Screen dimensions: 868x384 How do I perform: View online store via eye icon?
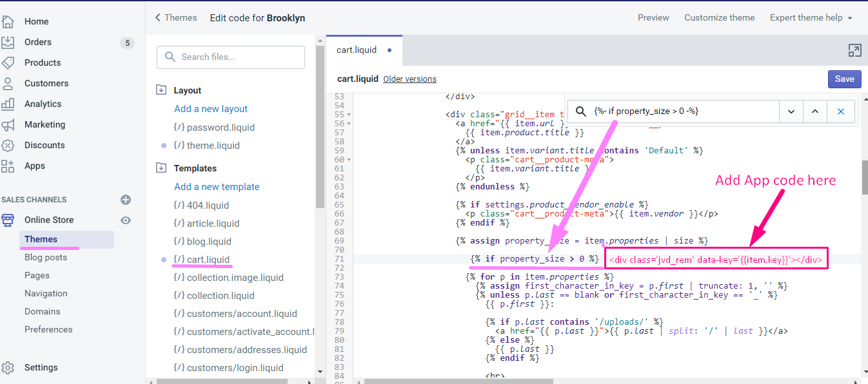click(126, 220)
